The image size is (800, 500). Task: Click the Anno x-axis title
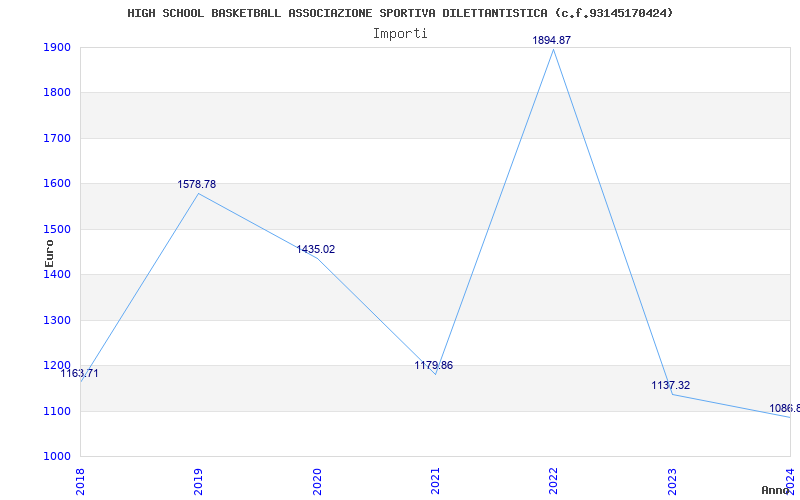(x=776, y=490)
